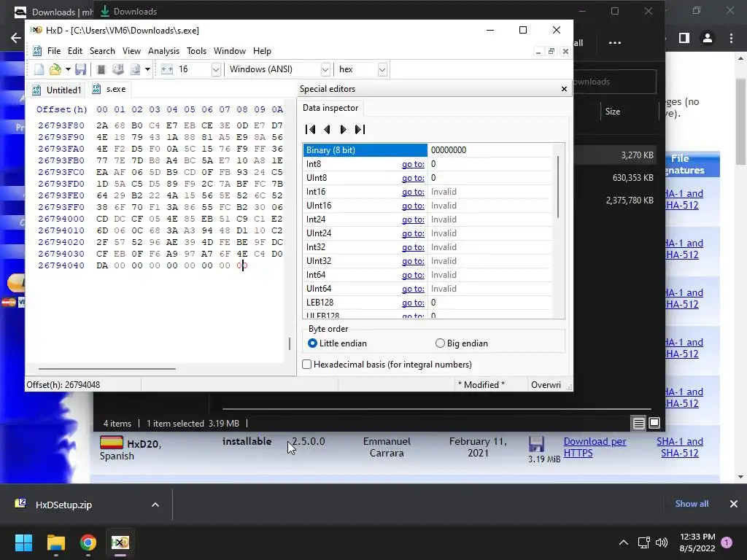The height and width of the screenshot is (560, 747).
Task: Open the Tools menu
Action: click(196, 51)
